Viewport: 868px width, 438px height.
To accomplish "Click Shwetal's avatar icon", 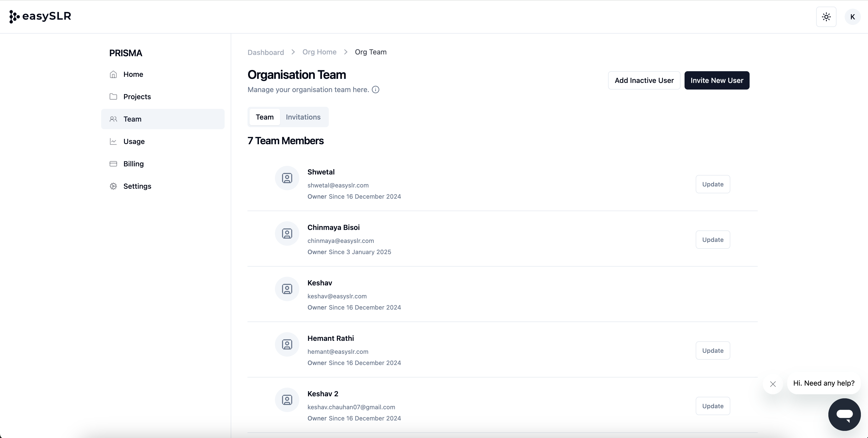I will coord(287,178).
